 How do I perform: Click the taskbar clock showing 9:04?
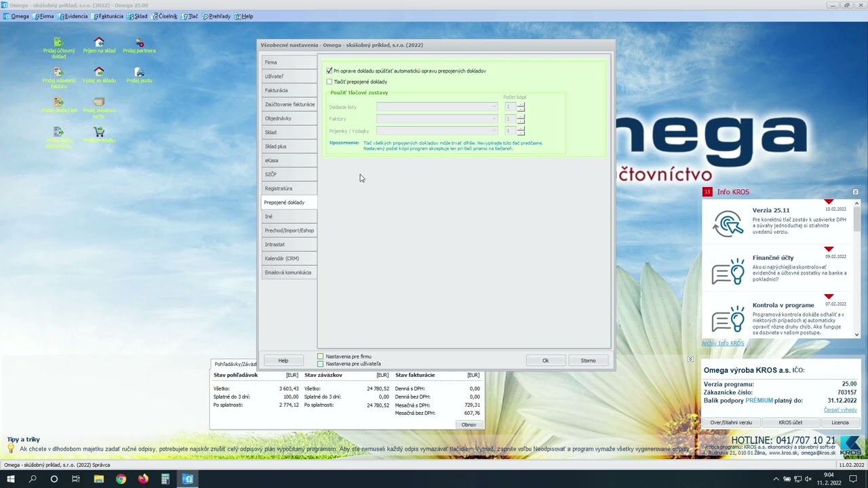pyautogui.click(x=829, y=479)
